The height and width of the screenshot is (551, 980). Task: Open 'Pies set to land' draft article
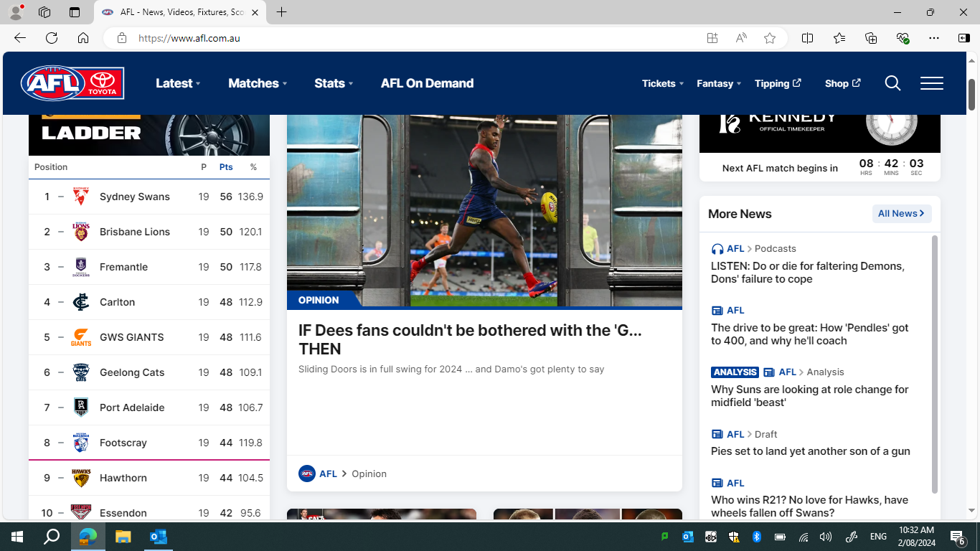coord(811,451)
